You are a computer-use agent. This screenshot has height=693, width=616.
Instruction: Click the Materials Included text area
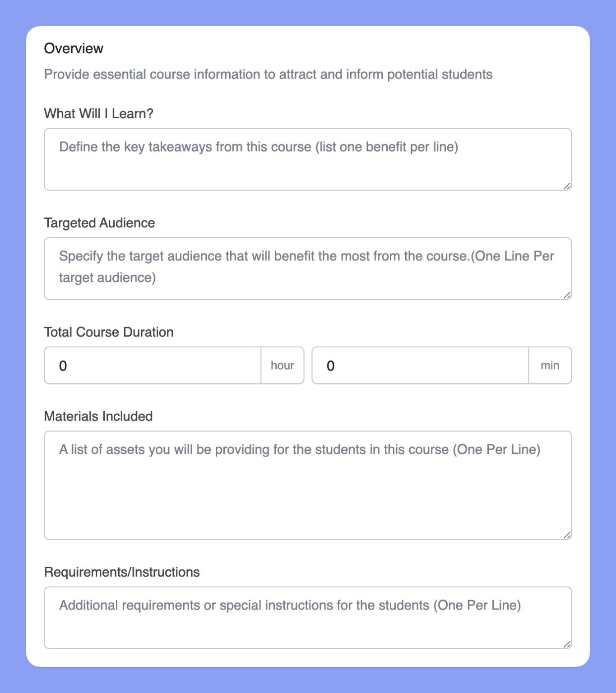[x=307, y=485]
